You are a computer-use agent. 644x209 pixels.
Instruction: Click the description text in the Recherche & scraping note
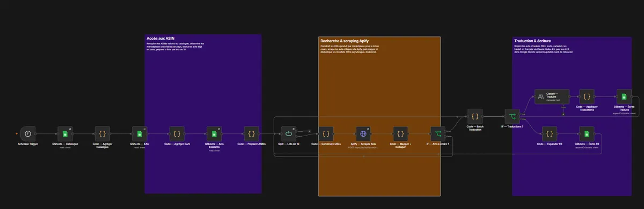(350, 50)
